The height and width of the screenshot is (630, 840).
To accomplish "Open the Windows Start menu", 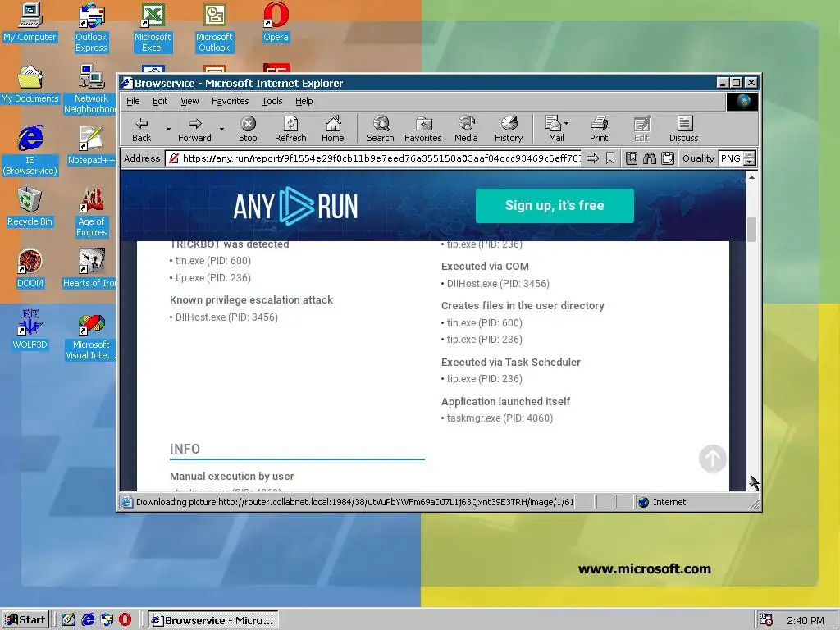I will click(x=25, y=620).
